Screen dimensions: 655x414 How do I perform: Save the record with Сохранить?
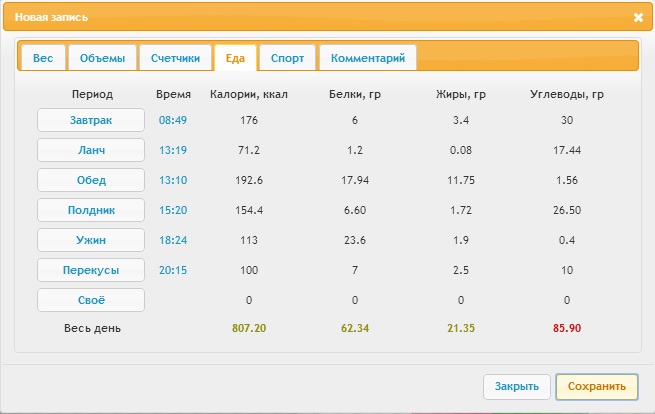[x=597, y=386]
